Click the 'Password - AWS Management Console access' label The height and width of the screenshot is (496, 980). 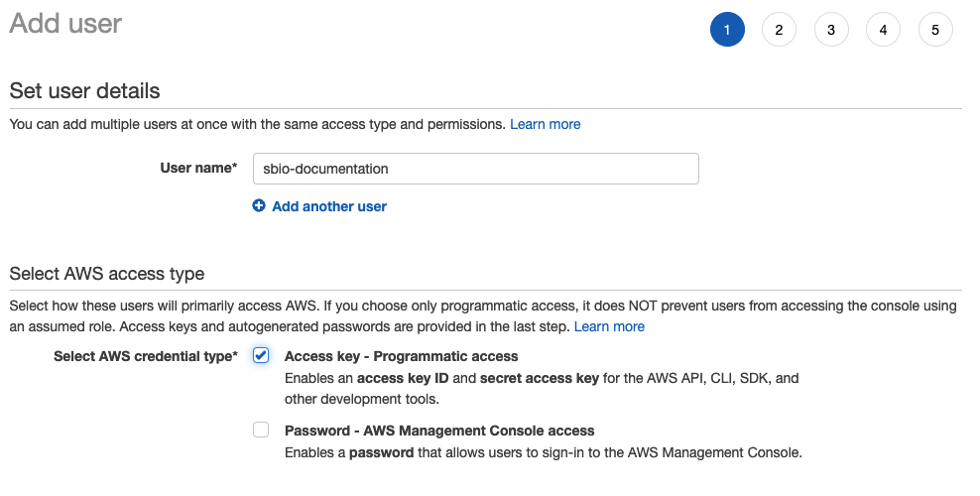pos(439,431)
